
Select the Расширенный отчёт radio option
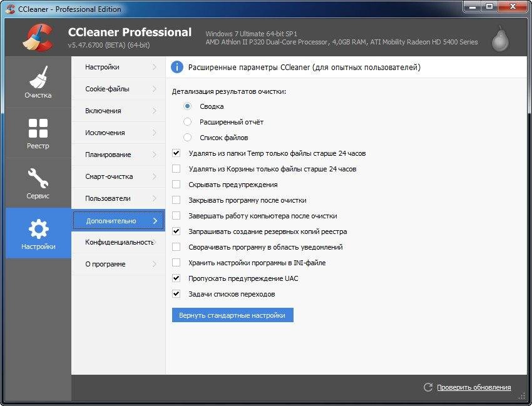pos(187,122)
